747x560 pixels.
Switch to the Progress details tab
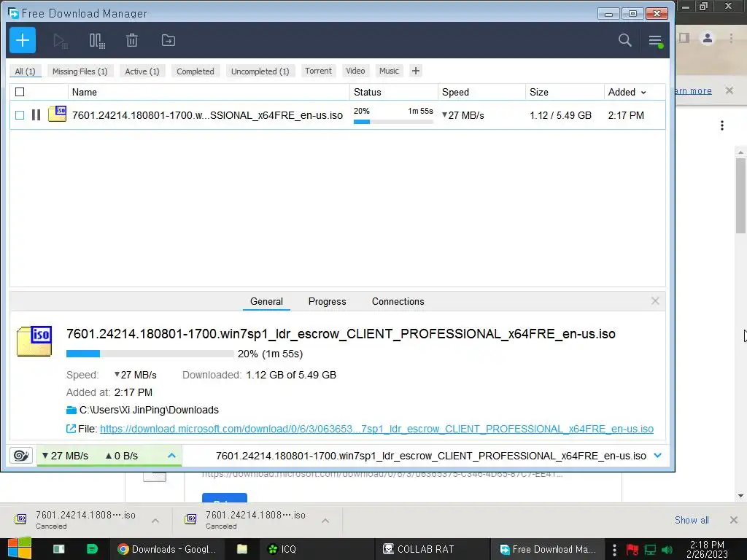(x=328, y=301)
